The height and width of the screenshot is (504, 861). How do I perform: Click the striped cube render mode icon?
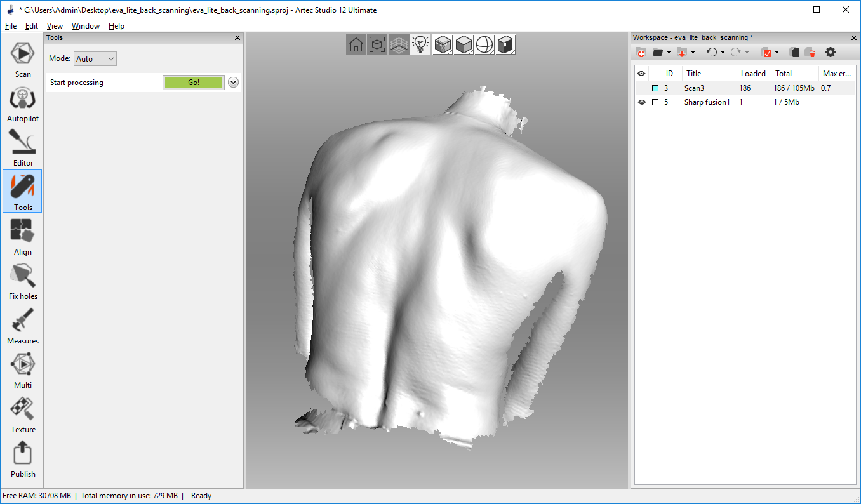[x=443, y=44]
